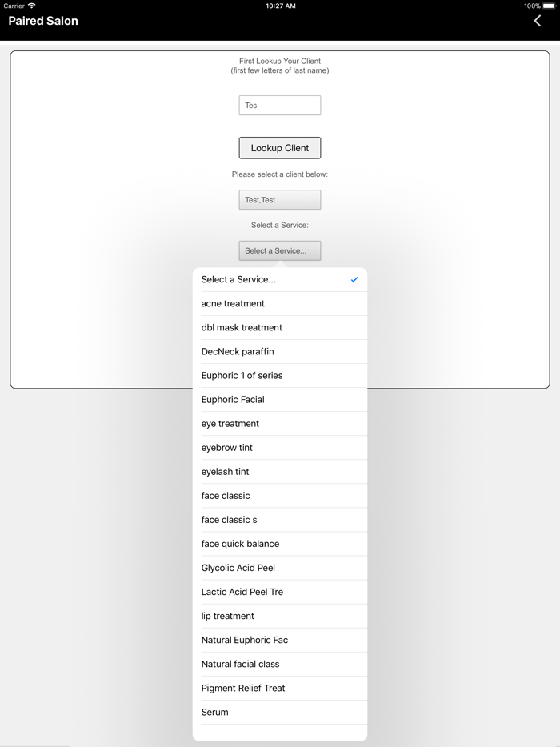Image resolution: width=560 pixels, height=747 pixels.
Task: Choose the checked Select a Service option
Action: (279, 280)
